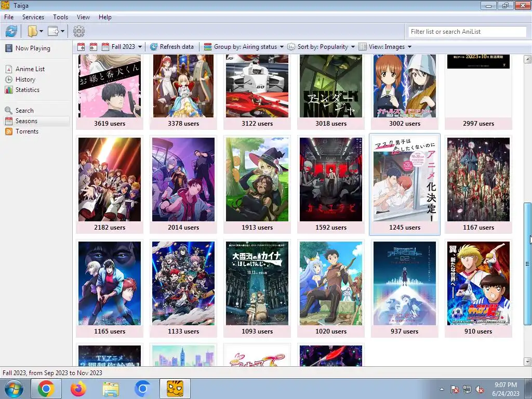Click Refresh data button
Image resolution: width=532 pixels, height=399 pixels.
pyautogui.click(x=172, y=47)
